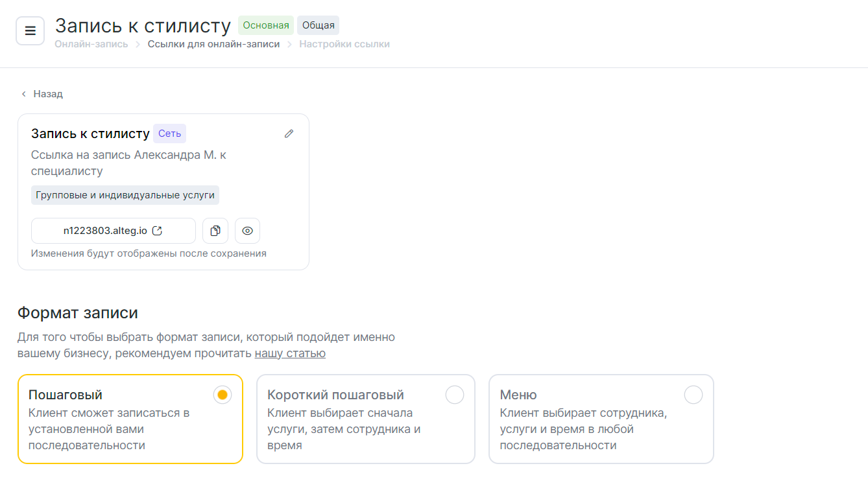Open the нашу статью link

click(290, 353)
